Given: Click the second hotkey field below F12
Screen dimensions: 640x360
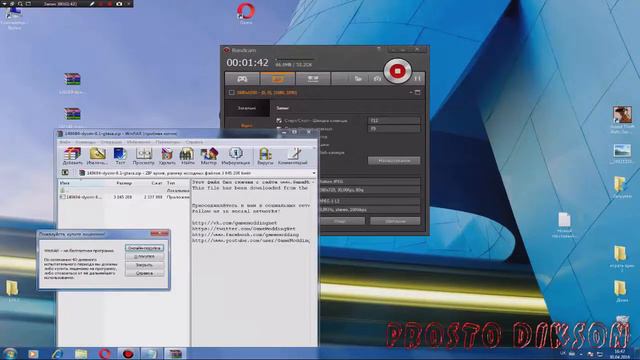Looking at the screenshot, I should pyautogui.click(x=394, y=129).
